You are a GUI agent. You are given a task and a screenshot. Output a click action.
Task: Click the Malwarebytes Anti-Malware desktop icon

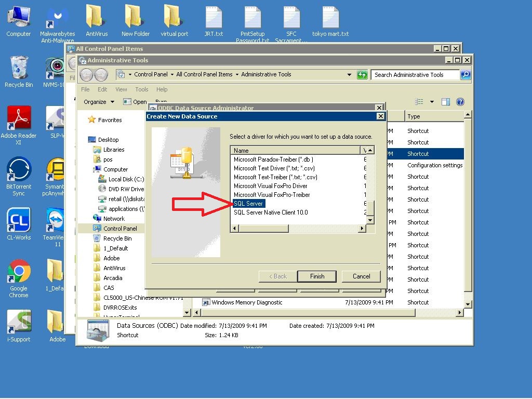tap(57, 19)
